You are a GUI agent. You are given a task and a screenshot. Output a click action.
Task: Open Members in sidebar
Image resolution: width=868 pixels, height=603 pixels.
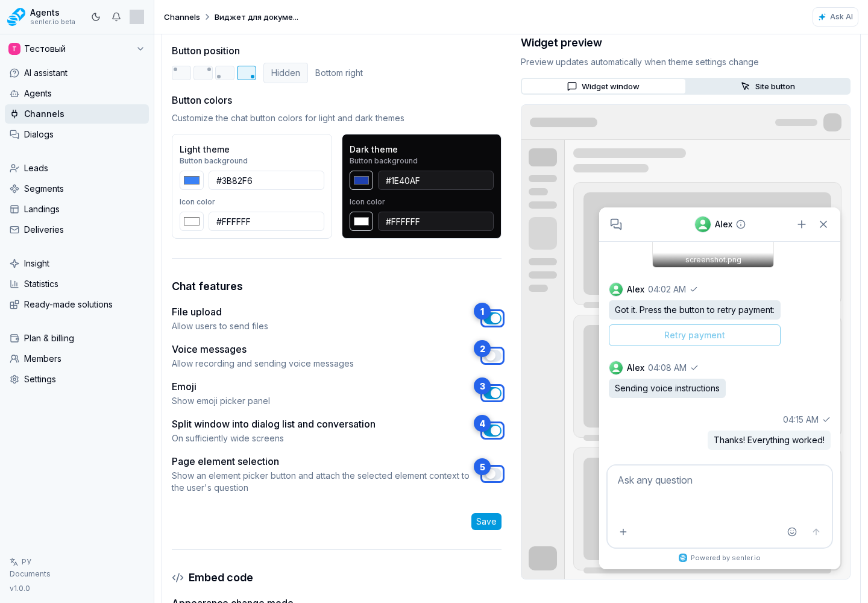[77, 359]
